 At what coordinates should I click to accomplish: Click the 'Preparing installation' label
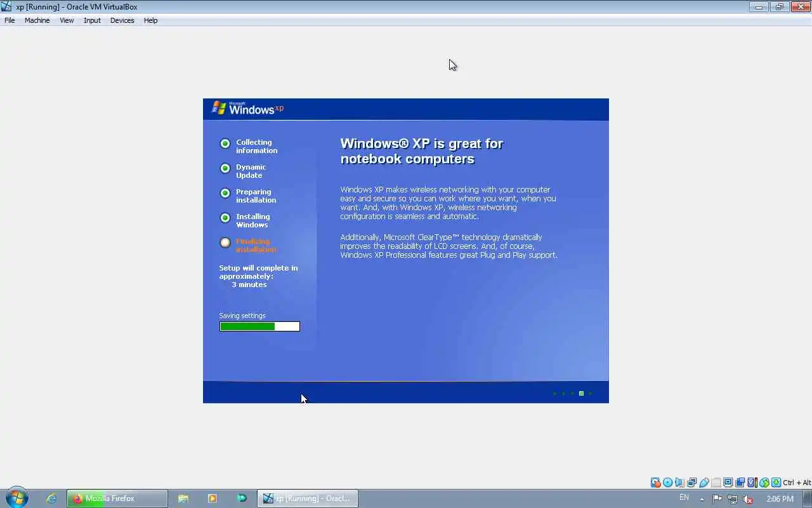256,196
